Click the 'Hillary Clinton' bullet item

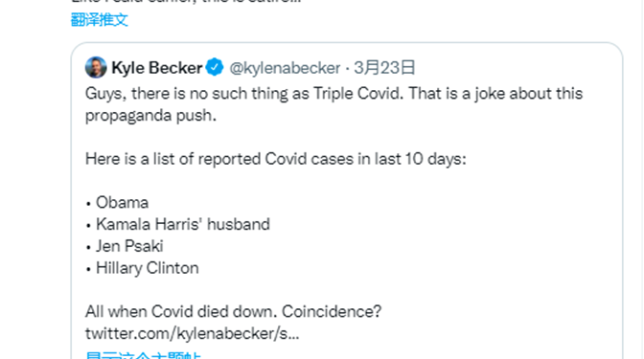pos(142,268)
